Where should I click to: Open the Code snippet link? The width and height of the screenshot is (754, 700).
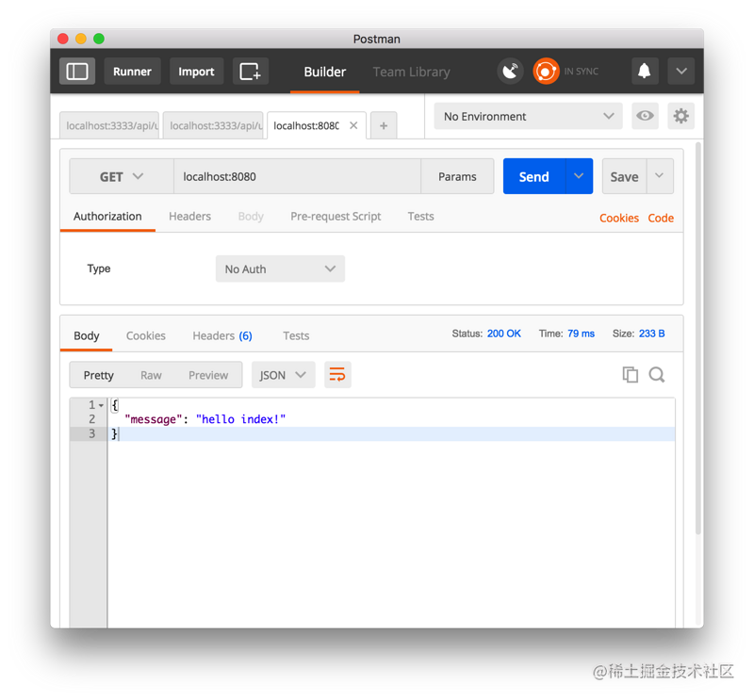click(661, 218)
